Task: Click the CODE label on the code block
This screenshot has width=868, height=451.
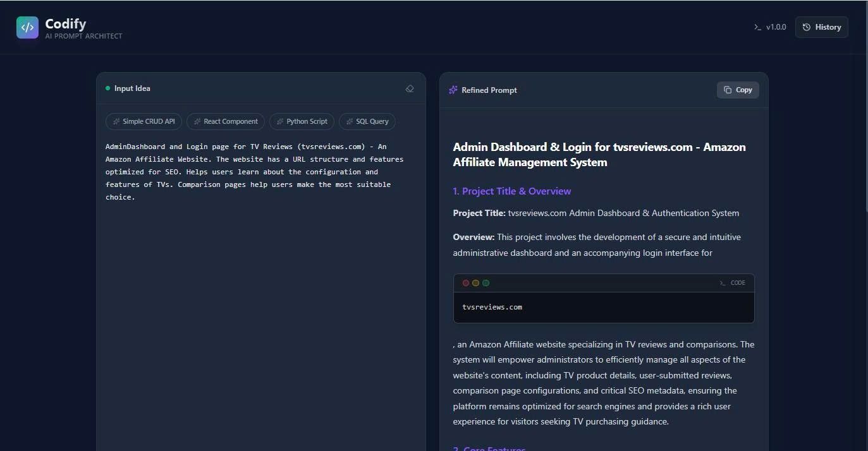Action: (738, 283)
